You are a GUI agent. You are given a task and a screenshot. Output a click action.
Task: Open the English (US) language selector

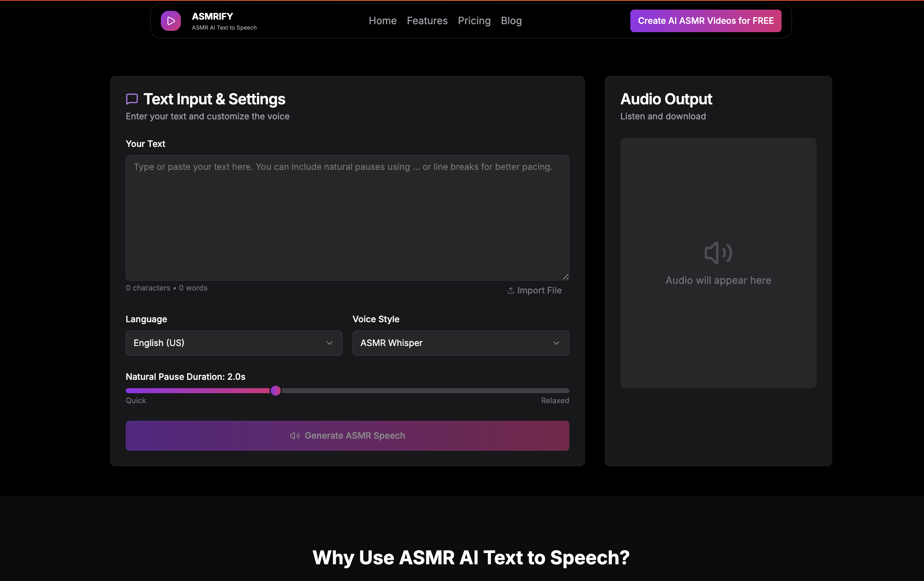(234, 343)
